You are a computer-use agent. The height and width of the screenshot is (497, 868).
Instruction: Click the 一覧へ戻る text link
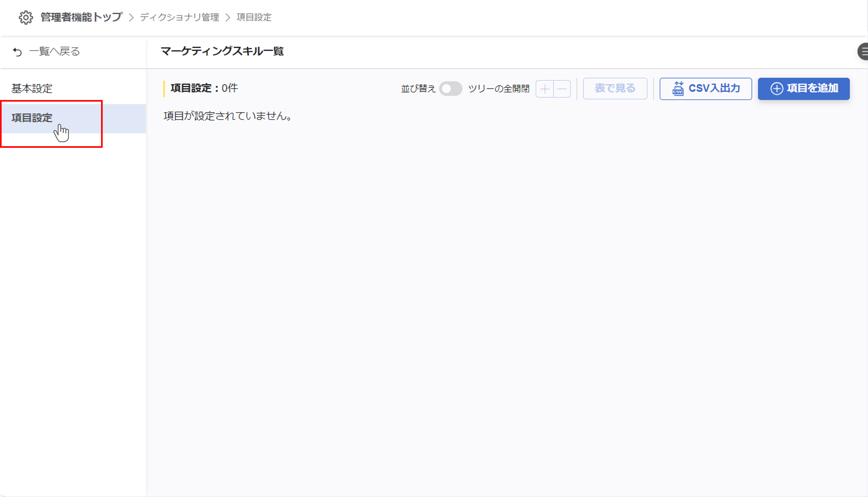click(55, 52)
